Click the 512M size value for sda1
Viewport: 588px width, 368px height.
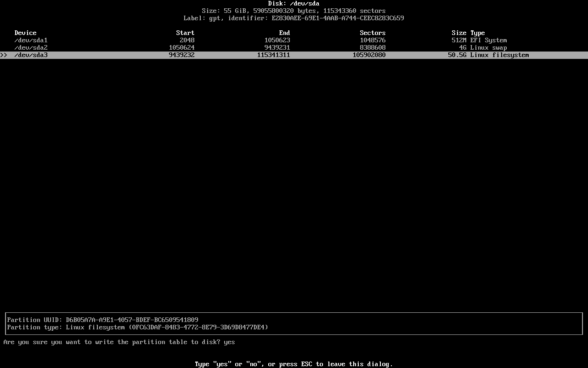459,40
